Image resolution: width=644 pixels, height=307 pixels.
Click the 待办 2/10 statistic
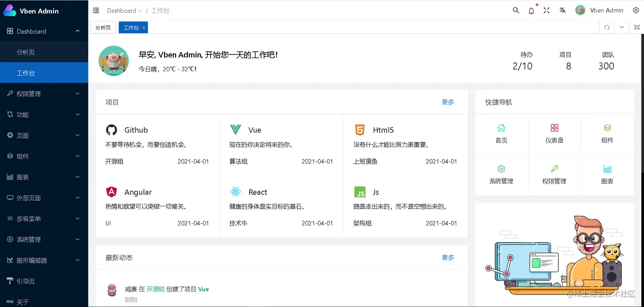click(x=523, y=61)
